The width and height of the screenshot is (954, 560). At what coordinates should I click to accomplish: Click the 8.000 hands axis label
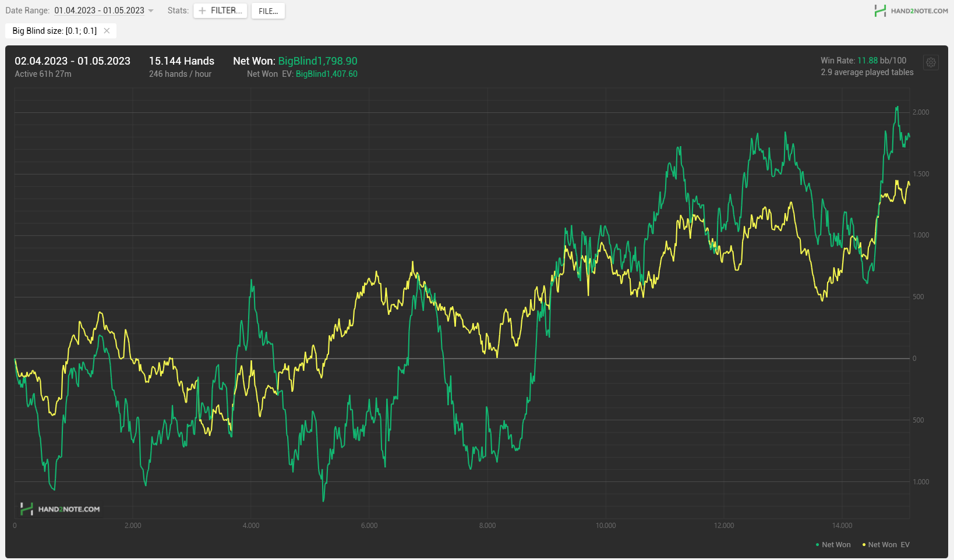(x=487, y=526)
